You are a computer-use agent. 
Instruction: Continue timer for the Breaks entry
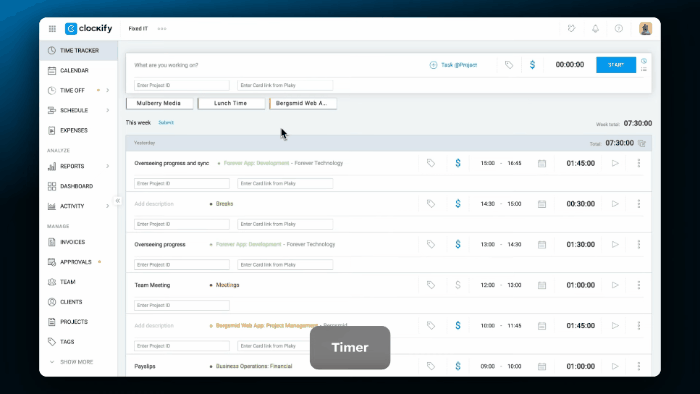pos(615,204)
